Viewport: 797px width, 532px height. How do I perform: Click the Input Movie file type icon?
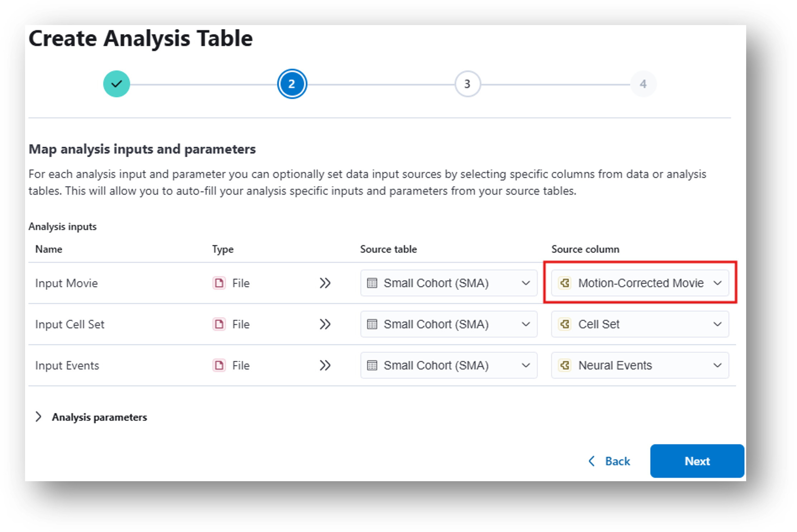(x=219, y=283)
